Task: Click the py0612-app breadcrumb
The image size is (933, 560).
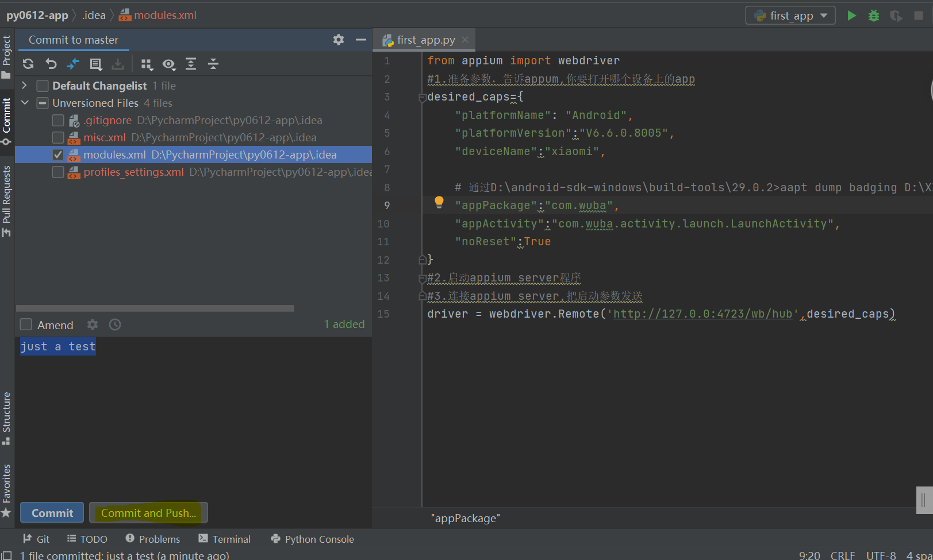Action: point(37,15)
